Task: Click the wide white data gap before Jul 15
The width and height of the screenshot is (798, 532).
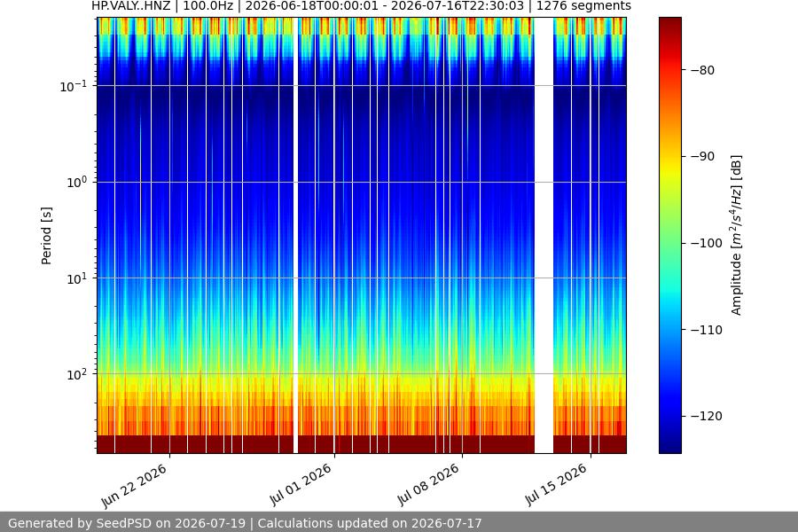Action: point(544,235)
